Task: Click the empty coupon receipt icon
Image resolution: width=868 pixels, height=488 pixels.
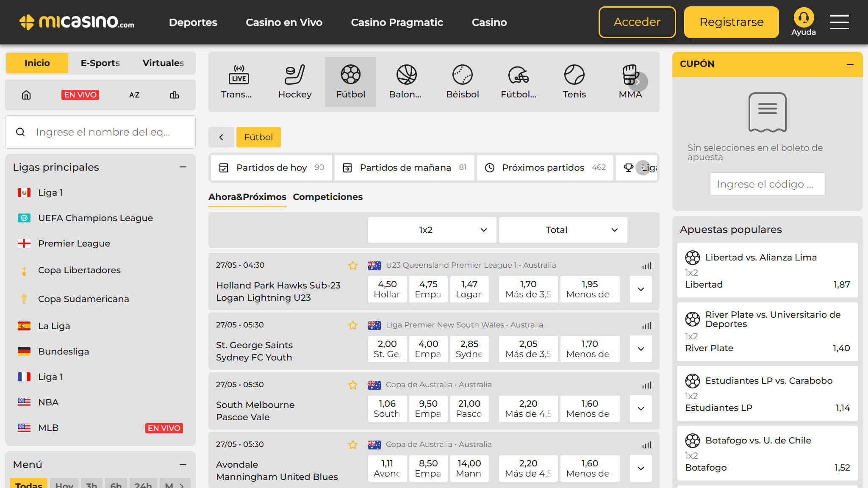Action: (x=767, y=112)
